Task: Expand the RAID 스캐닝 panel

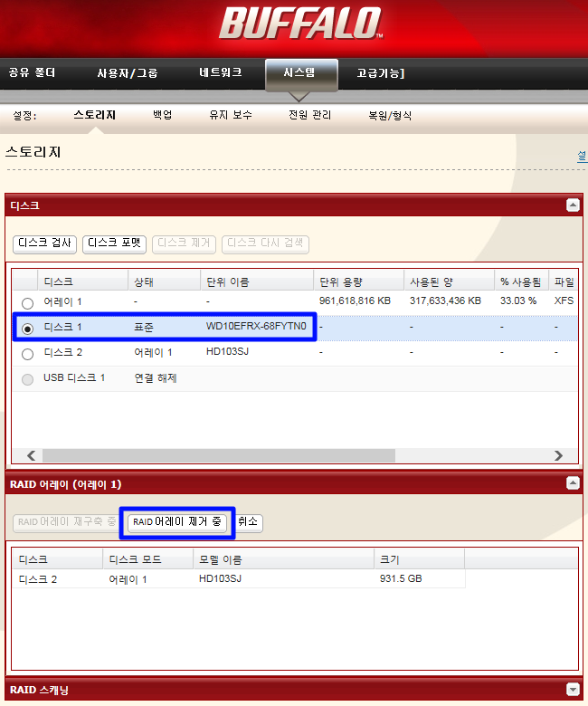Action: click(x=573, y=690)
